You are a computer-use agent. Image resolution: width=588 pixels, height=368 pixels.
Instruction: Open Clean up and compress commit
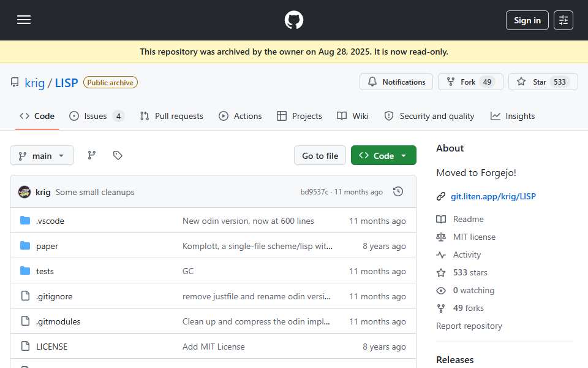(x=256, y=321)
